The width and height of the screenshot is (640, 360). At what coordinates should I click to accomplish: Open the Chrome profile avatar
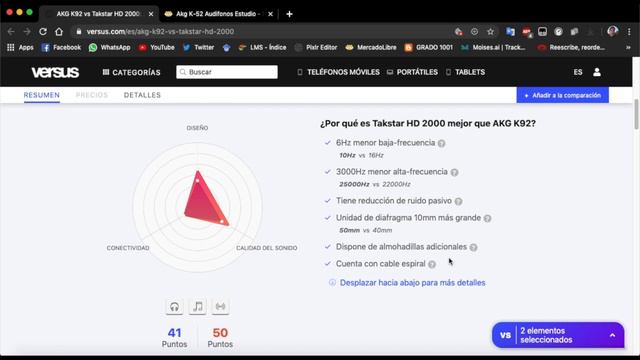click(x=612, y=31)
